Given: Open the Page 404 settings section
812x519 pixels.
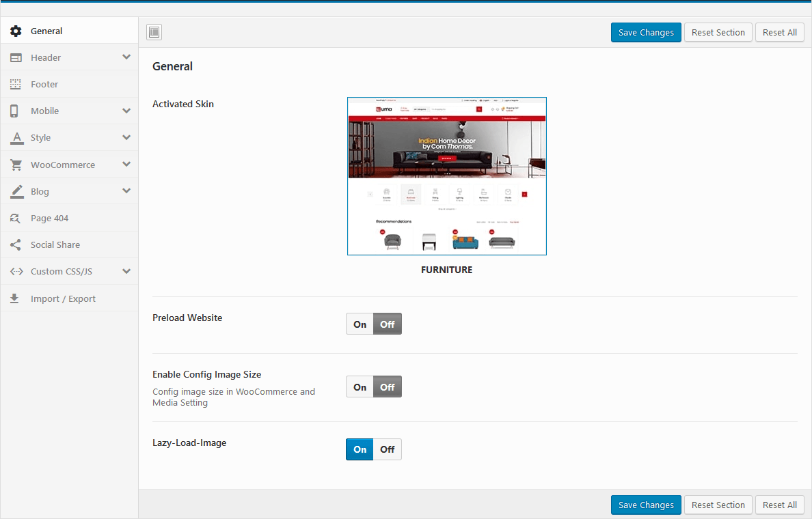Looking at the screenshot, I should pos(70,218).
